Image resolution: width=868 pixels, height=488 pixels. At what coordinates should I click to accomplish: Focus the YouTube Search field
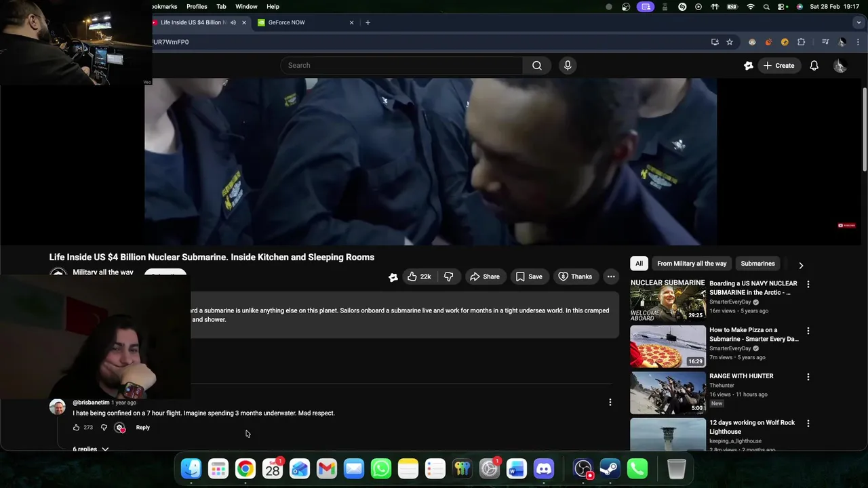[401, 66]
